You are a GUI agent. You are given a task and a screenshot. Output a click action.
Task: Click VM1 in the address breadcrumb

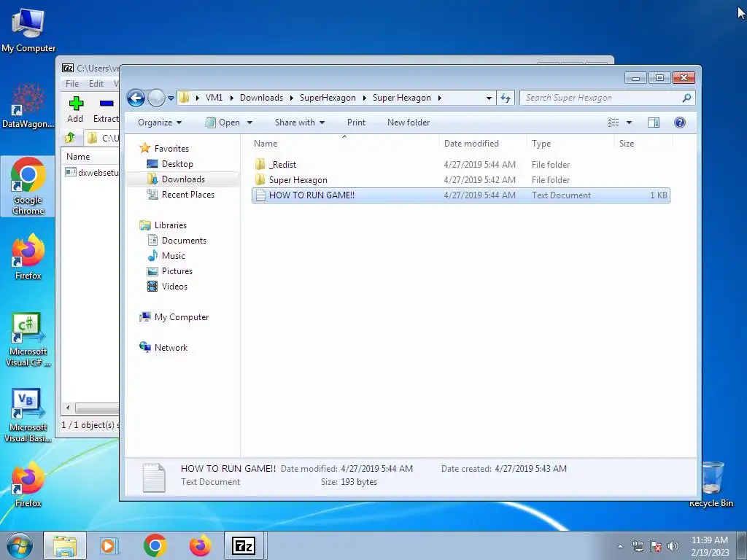tap(214, 98)
